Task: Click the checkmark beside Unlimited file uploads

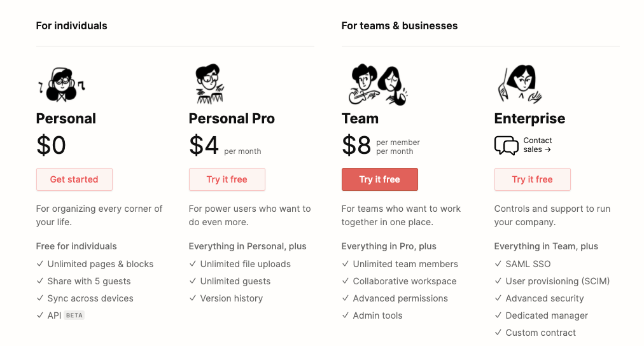Action: 193,263
